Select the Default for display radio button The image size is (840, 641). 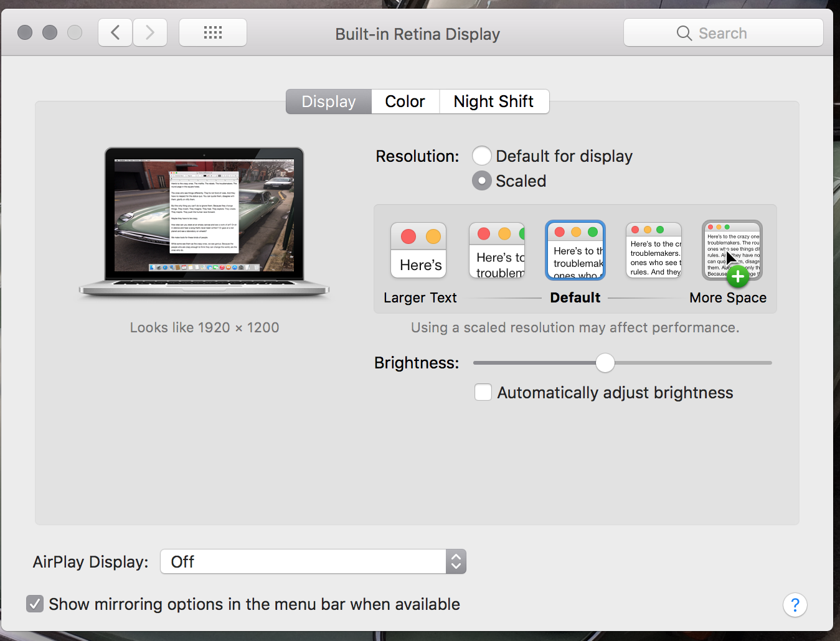(x=481, y=156)
